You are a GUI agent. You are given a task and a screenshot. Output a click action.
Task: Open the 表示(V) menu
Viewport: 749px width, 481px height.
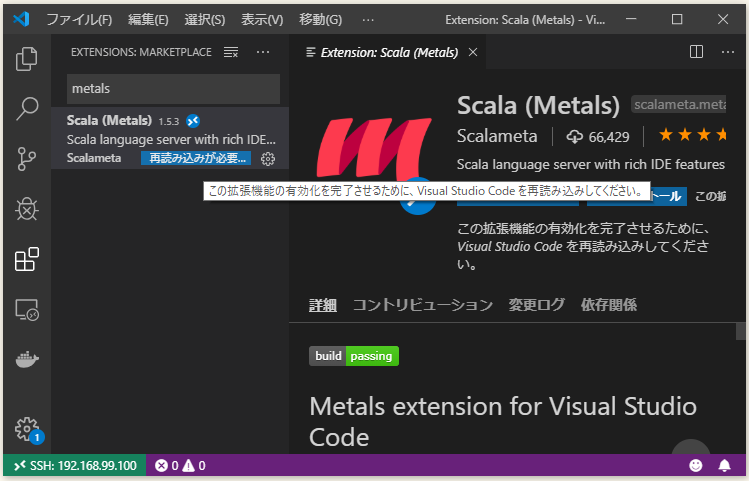[262, 20]
